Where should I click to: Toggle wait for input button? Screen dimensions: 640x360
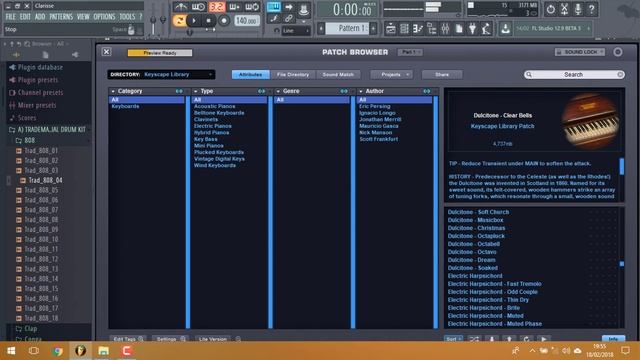point(198,7)
